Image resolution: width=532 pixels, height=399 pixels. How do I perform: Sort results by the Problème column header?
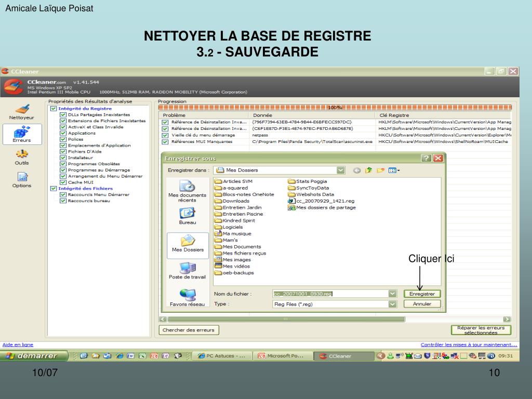204,115
